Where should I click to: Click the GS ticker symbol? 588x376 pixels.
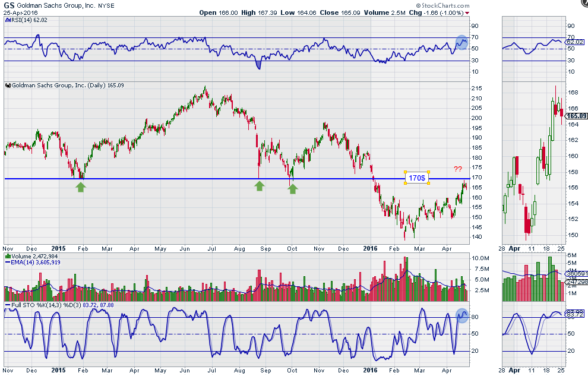tap(9, 5)
